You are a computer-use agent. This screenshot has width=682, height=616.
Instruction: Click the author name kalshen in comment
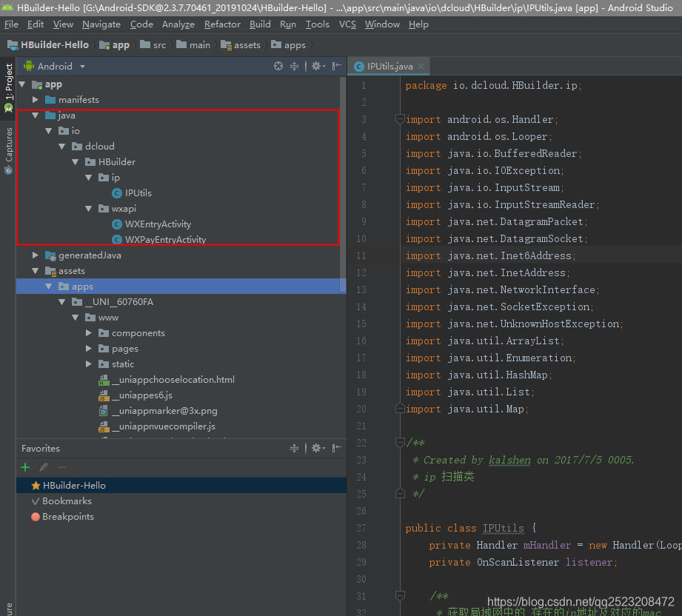pos(509,460)
